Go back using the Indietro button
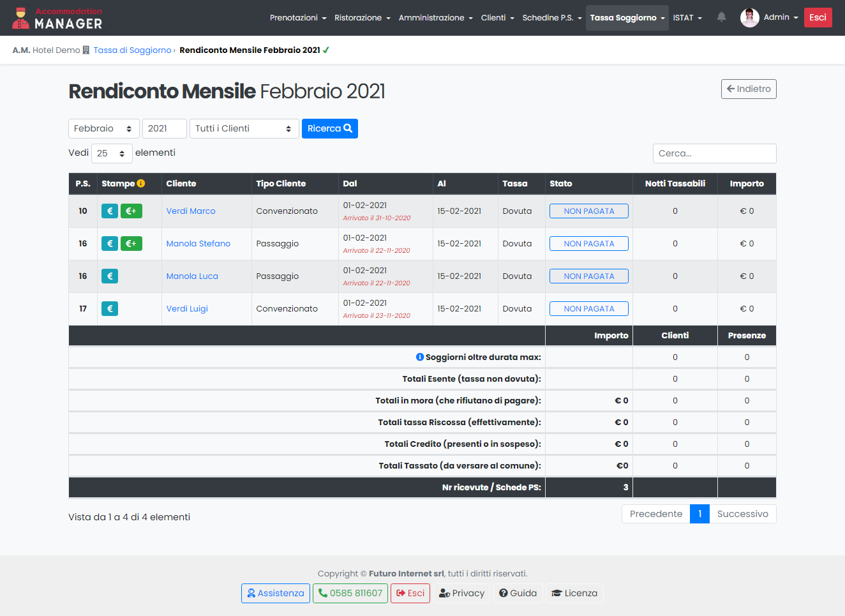 (748, 89)
